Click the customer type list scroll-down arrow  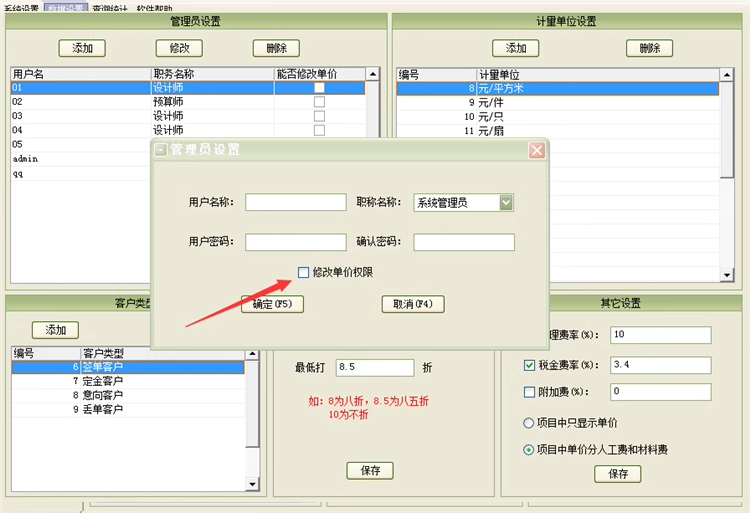(x=252, y=484)
